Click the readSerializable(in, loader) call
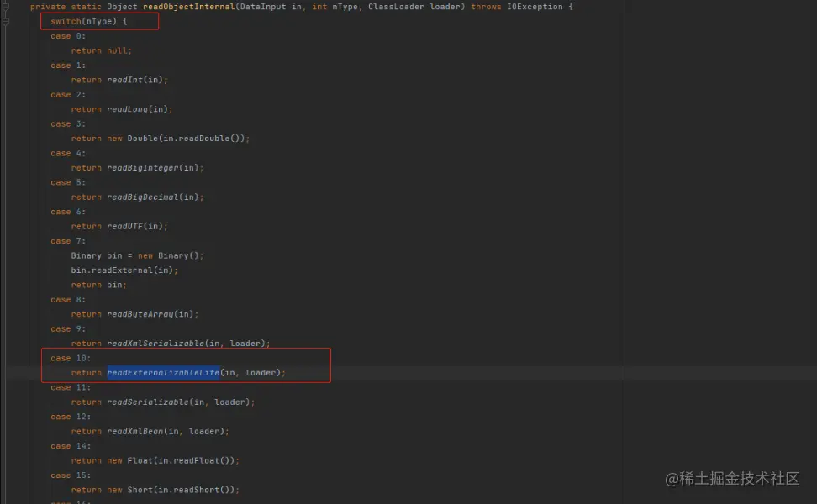Viewport: 817px width, 504px height. [x=179, y=402]
